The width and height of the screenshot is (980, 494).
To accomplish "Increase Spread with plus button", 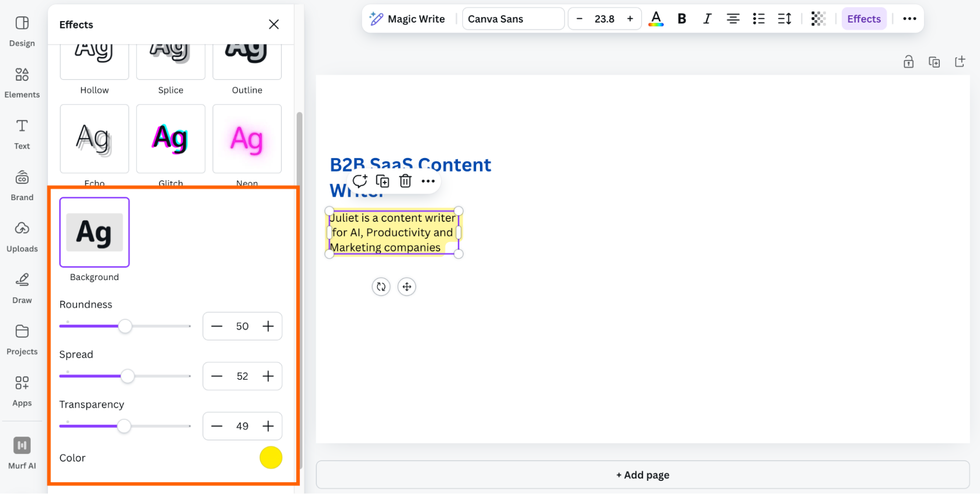I will click(x=268, y=376).
